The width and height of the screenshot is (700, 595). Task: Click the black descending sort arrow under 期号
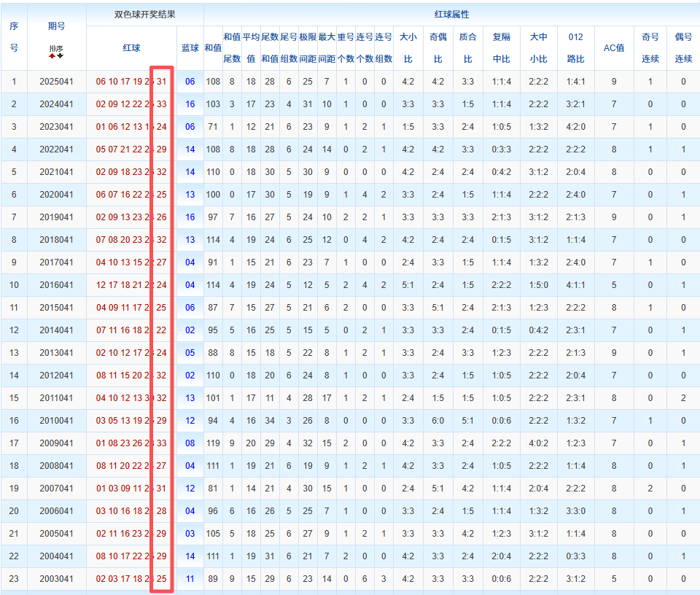[x=61, y=55]
